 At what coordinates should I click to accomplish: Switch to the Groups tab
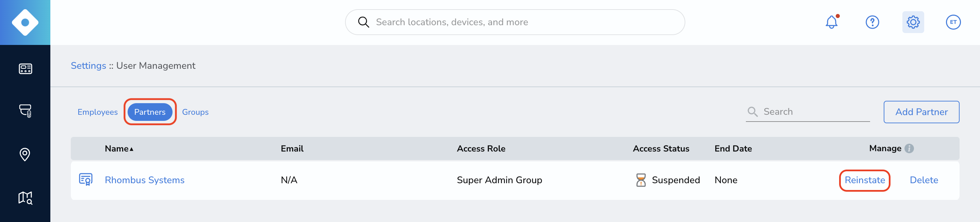(195, 112)
